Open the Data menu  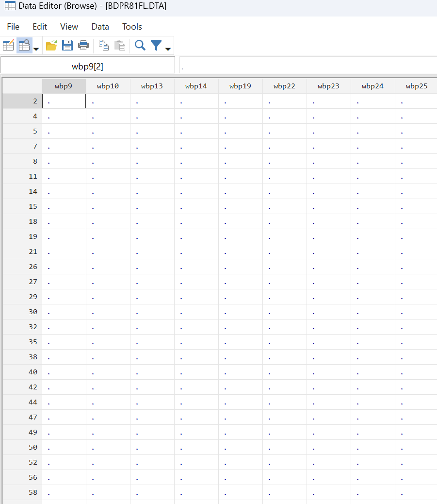tap(100, 27)
